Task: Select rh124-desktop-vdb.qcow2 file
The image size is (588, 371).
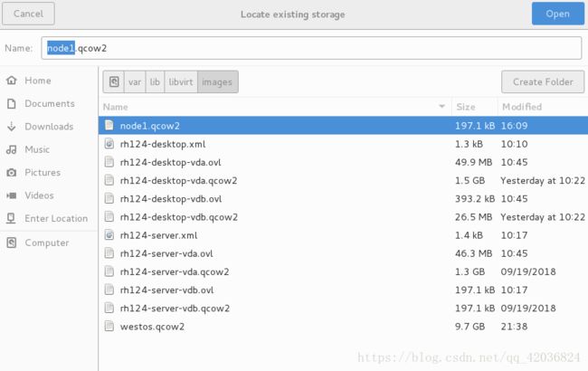Action: pos(343,217)
